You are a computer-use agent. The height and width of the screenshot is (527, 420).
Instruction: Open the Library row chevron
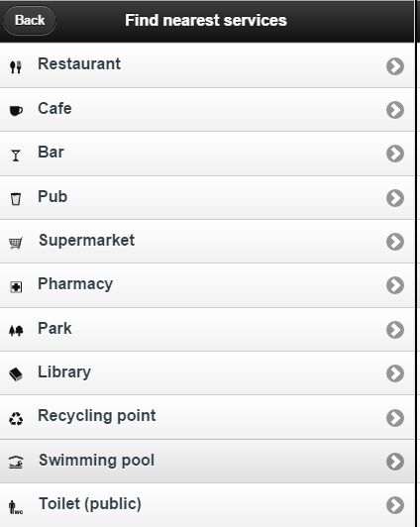point(395,373)
